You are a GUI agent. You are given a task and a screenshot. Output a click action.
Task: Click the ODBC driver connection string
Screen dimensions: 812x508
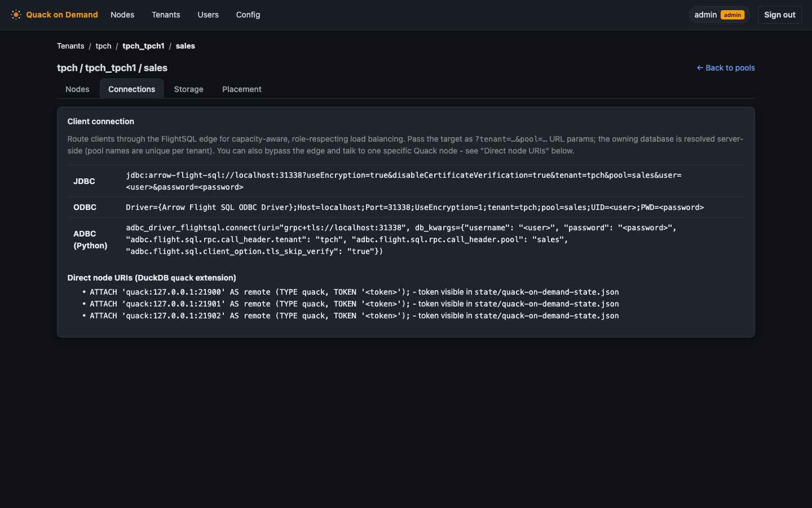[x=414, y=207]
